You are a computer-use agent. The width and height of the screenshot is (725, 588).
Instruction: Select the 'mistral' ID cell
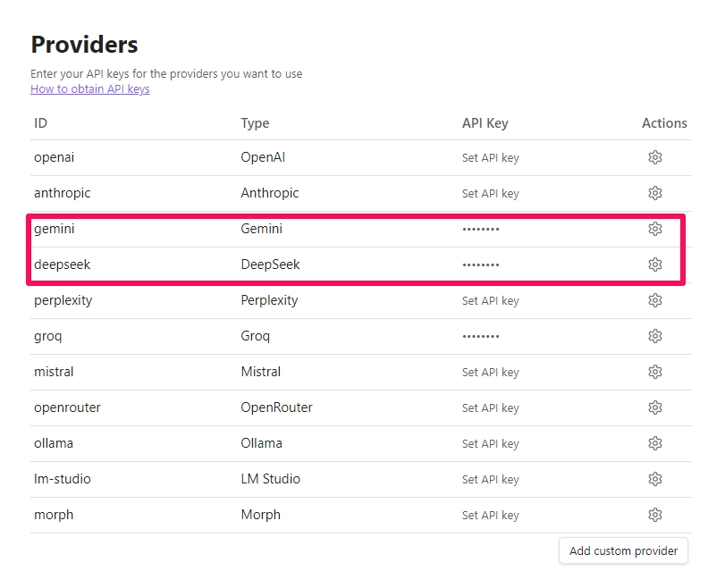click(x=54, y=372)
